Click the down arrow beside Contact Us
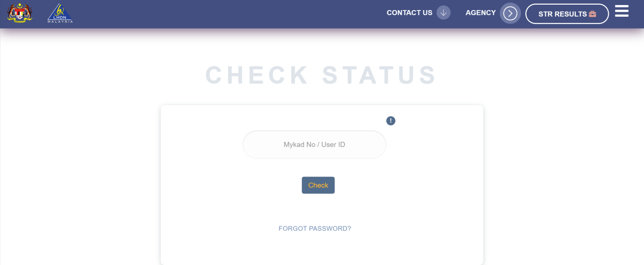Viewport: 644px width, 265px height. pos(443,13)
